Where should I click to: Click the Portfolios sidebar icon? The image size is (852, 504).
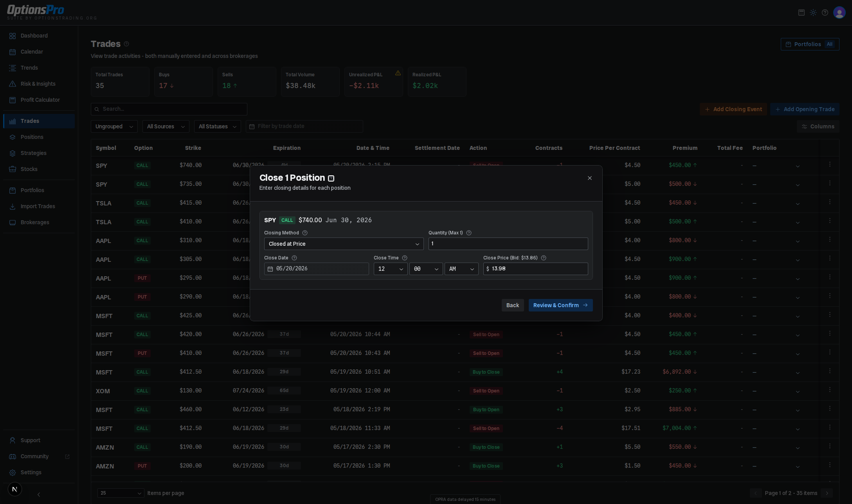(13, 190)
